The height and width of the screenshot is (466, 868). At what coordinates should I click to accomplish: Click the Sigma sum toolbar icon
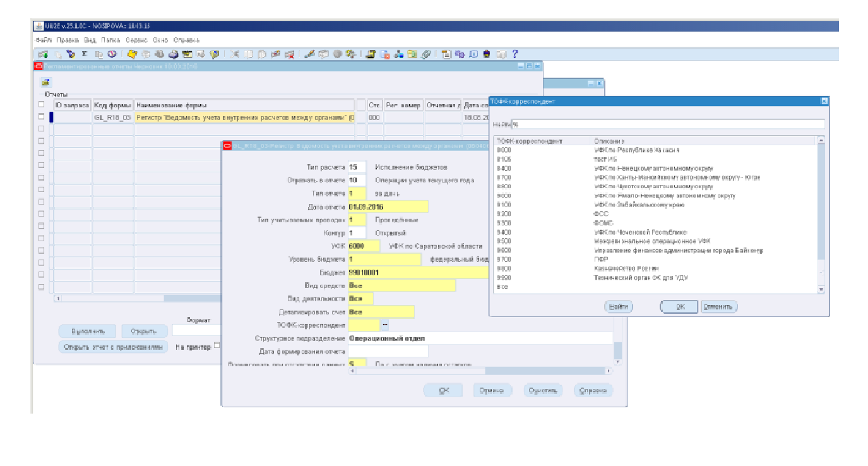(x=85, y=54)
